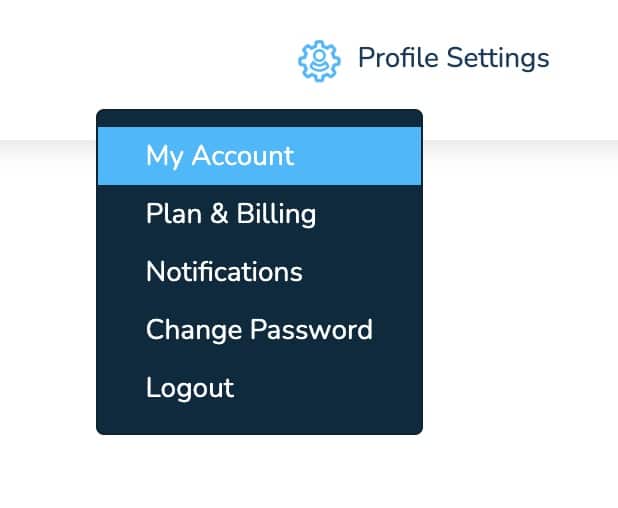The width and height of the screenshot is (618, 508).
Task: Open Plan & Billing
Action: coord(259,214)
